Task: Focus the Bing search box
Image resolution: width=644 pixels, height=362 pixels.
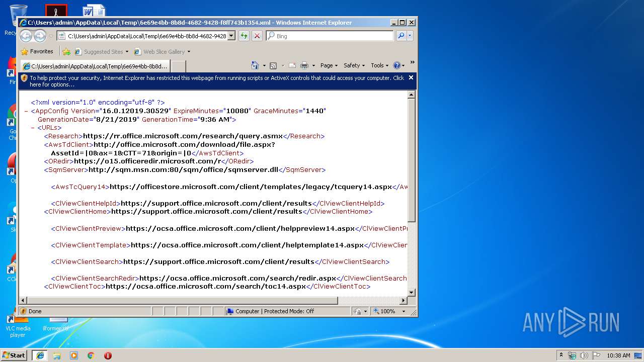Action: coord(330,36)
